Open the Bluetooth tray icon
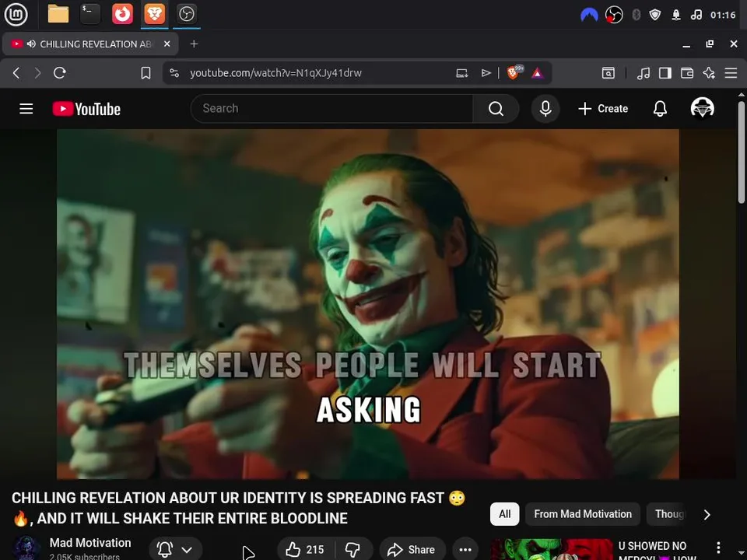 point(636,16)
